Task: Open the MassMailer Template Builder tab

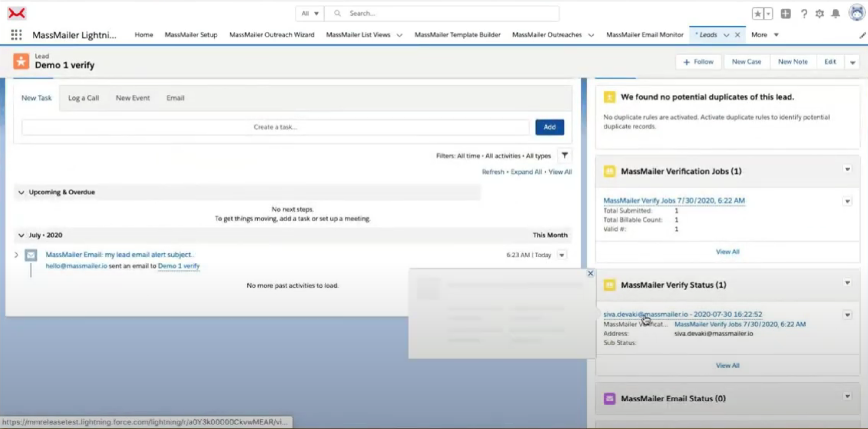Action: pos(458,35)
